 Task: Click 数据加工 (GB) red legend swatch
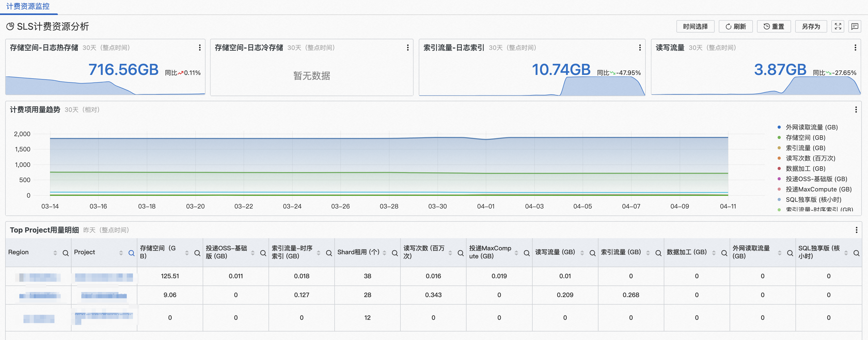(x=779, y=169)
